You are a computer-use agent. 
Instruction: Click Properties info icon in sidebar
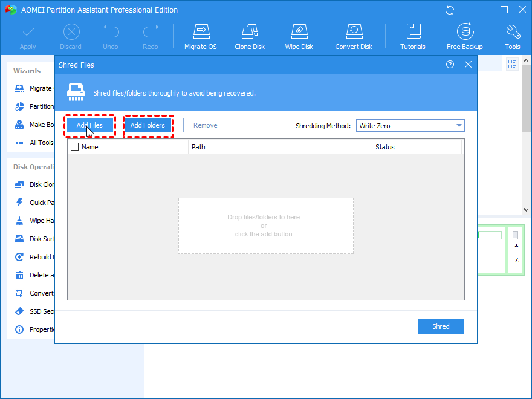[19, 329]
